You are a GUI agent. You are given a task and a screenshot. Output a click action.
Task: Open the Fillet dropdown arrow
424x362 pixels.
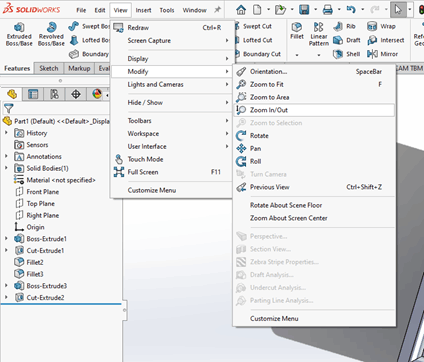click(x=297, y=55)
